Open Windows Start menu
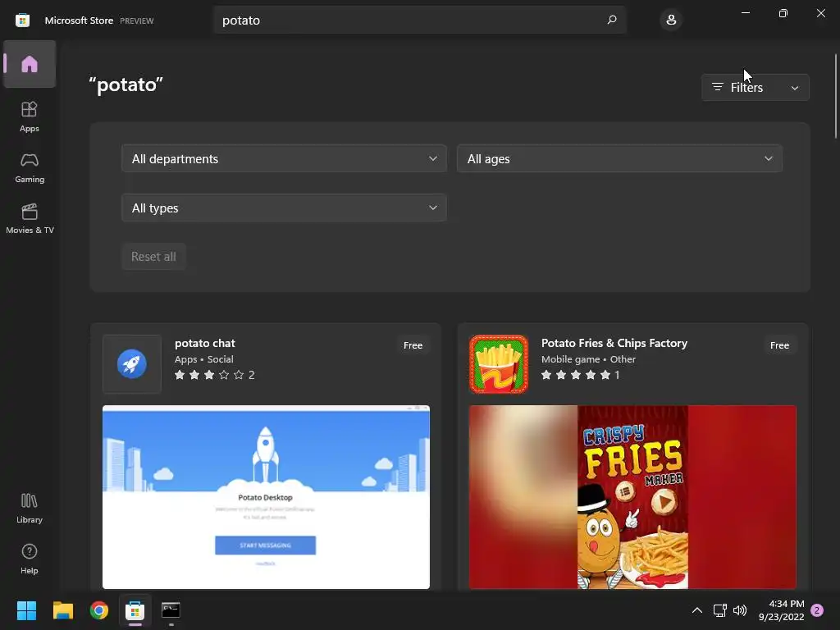 coord(26,610)
